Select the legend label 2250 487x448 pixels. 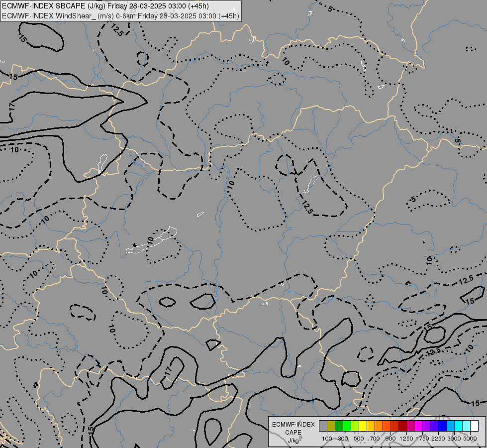[438, 439]
